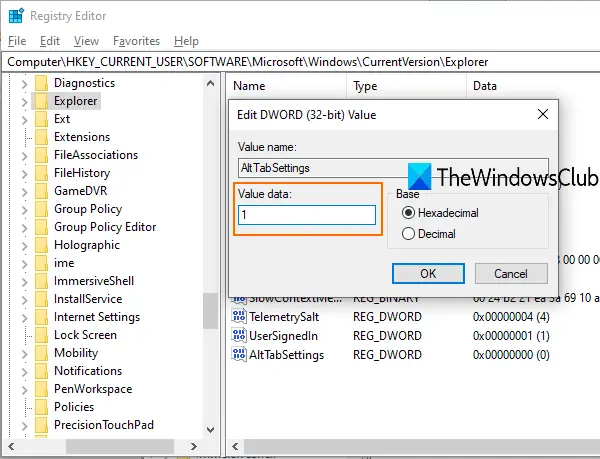600x459 pixels.
Task: Select the Notifications folder icon
Action: (41, 371)
